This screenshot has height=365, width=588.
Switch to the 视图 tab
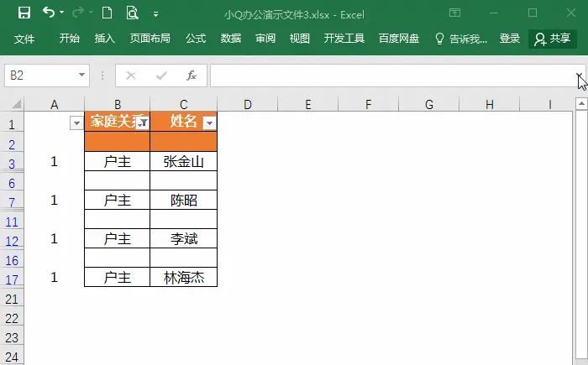click(300, 39)
